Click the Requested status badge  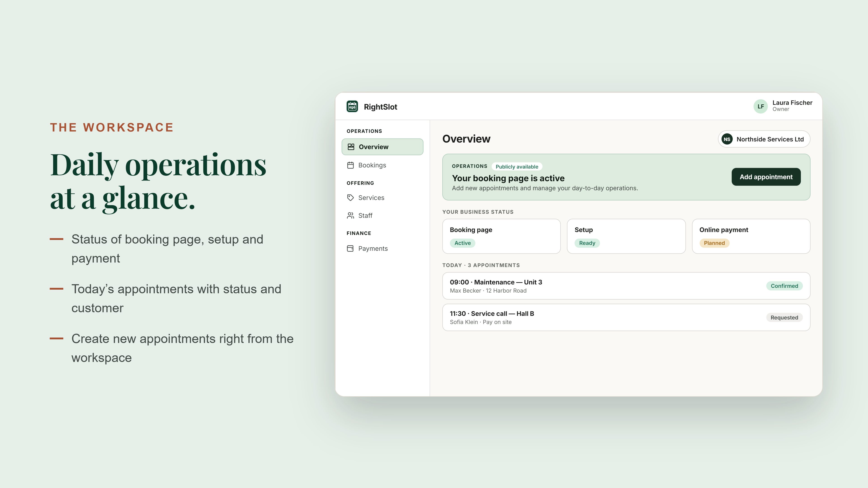point(784,318)
